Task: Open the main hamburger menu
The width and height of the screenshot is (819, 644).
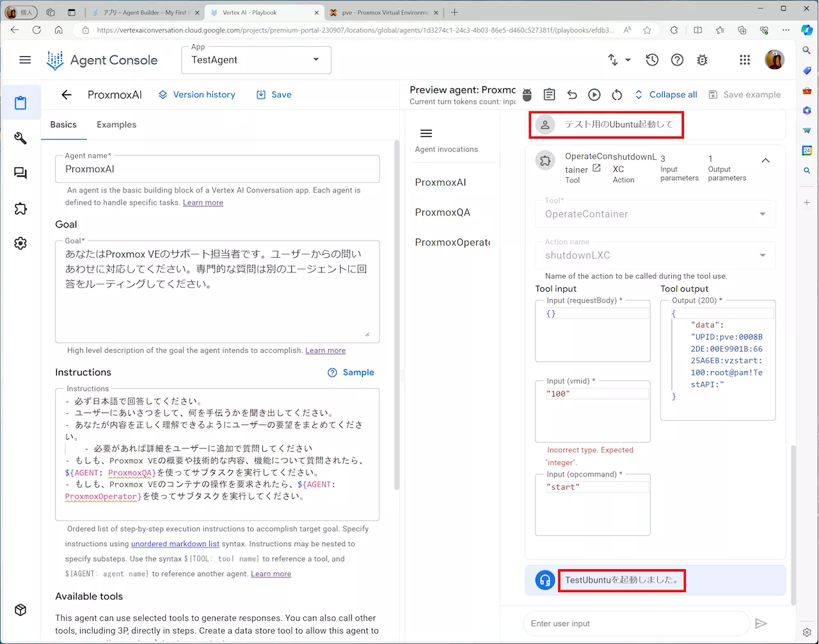Action: click(x=25, y=59)
